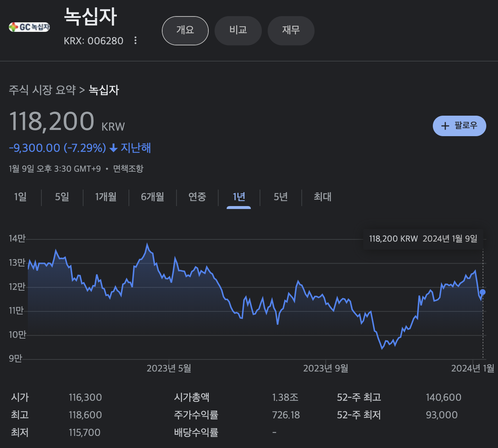Click the 2023년 5월 axis label

169,368
